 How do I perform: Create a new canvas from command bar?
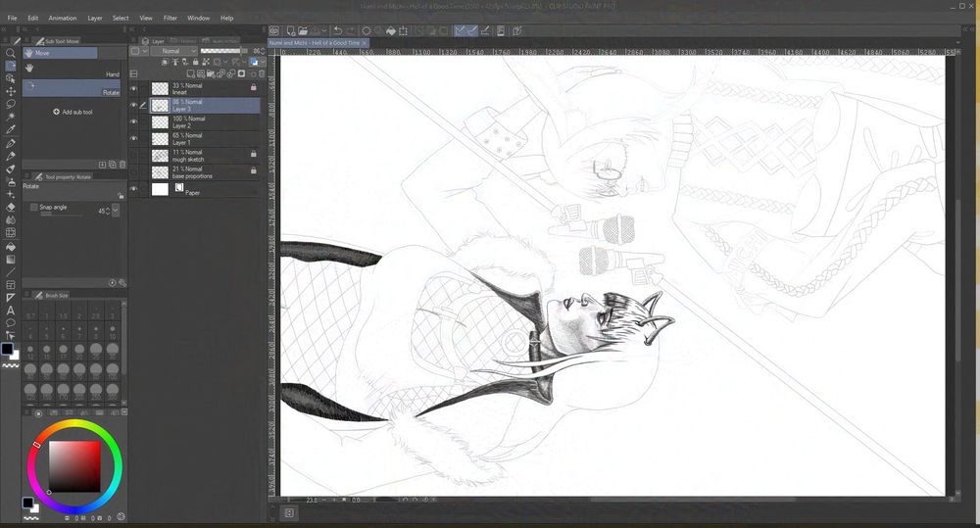click(x=291, y=30)
